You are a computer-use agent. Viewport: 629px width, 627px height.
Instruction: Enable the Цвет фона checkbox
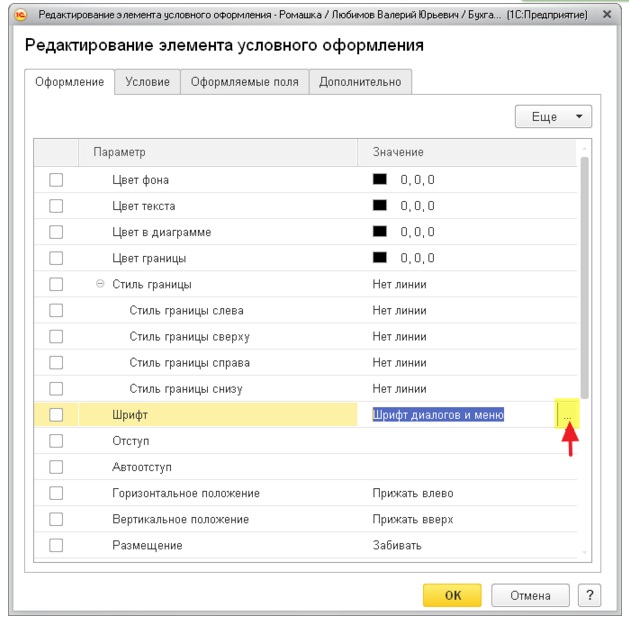(56, 180)
